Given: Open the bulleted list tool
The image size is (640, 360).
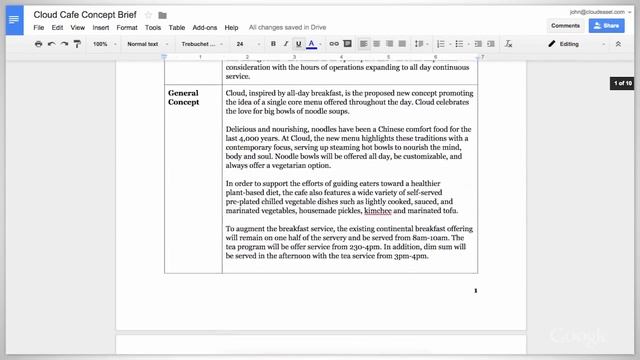Looking at the screenshot, I should coord(459,44).
